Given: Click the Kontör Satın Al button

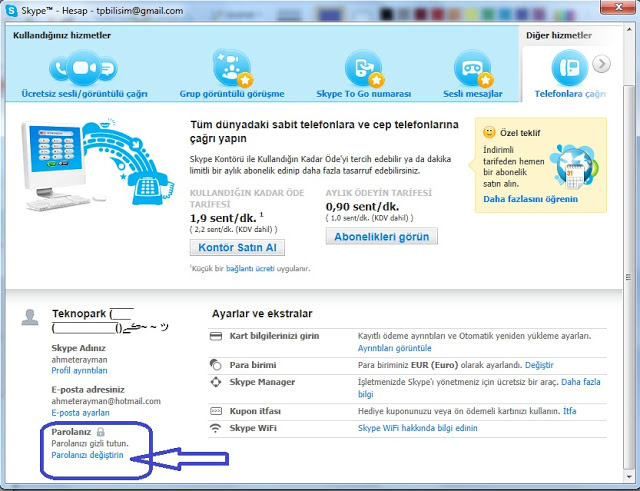Looking at the screenshot, I should pyautogui.click(x=237, y=248).
